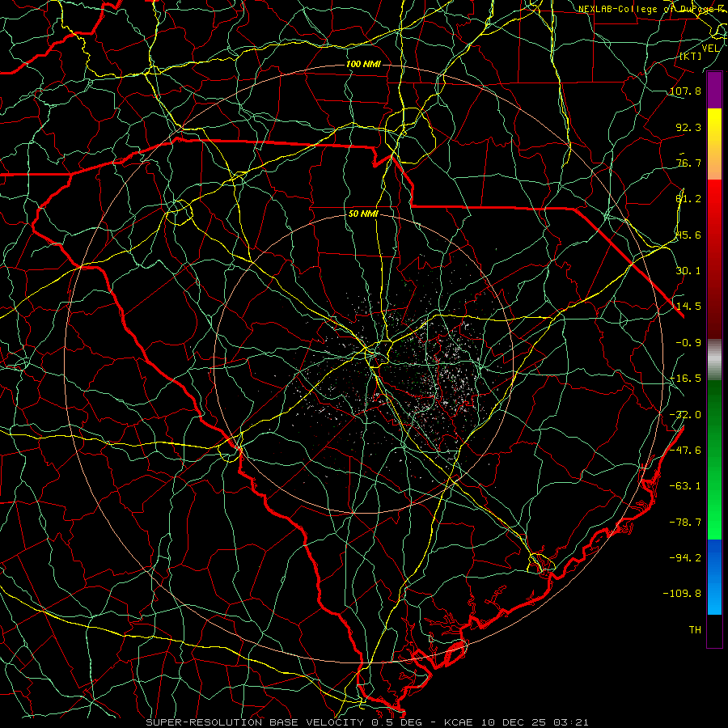Click the -109.8 scale value
Screen dimensions: 728x728
pyautogui.click(x=682, y=594)
